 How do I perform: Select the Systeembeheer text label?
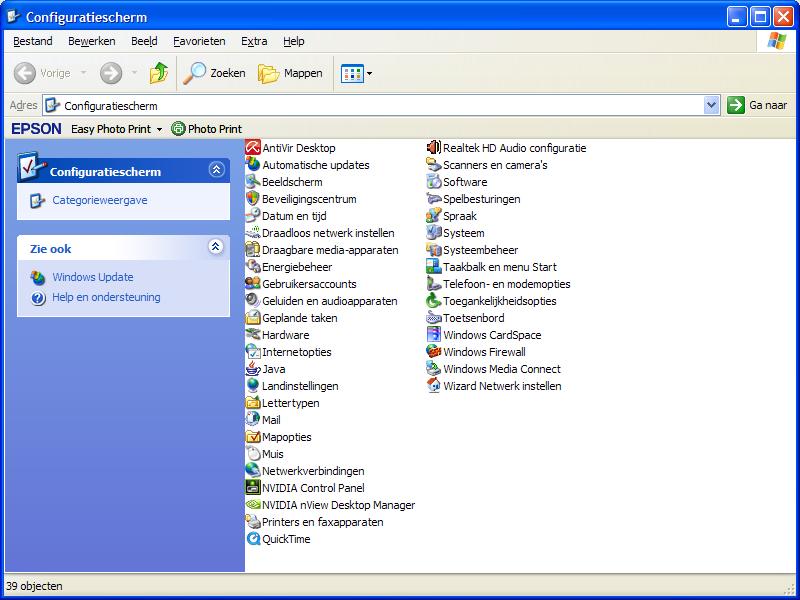point(480,250)
